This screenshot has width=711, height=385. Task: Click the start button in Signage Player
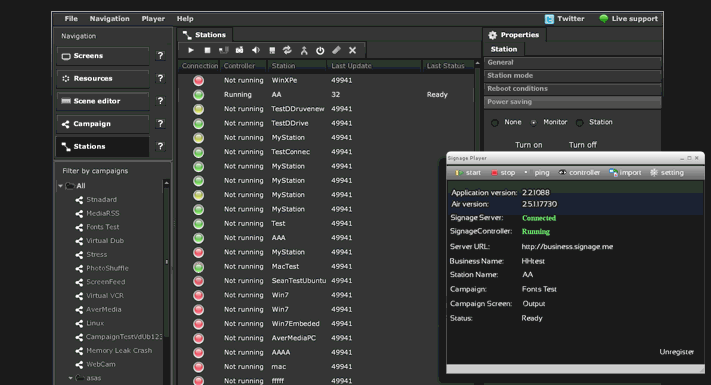pyautogui.click(x=468, y=173)
